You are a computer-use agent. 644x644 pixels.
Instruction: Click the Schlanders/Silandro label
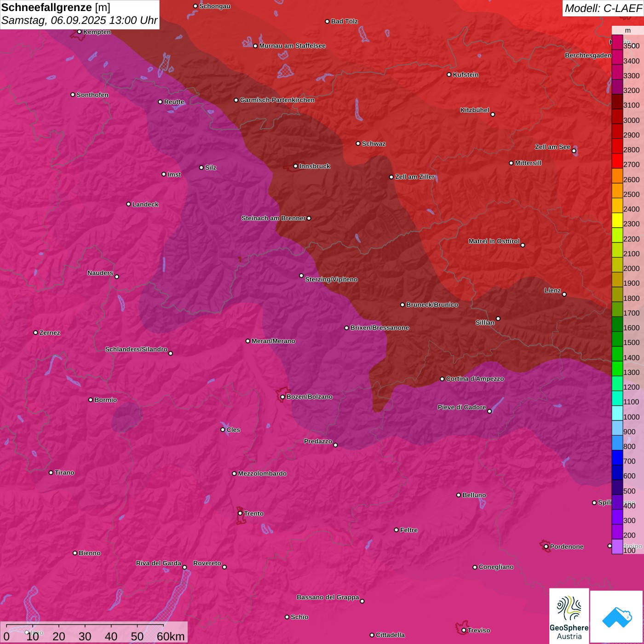[136, 349]
